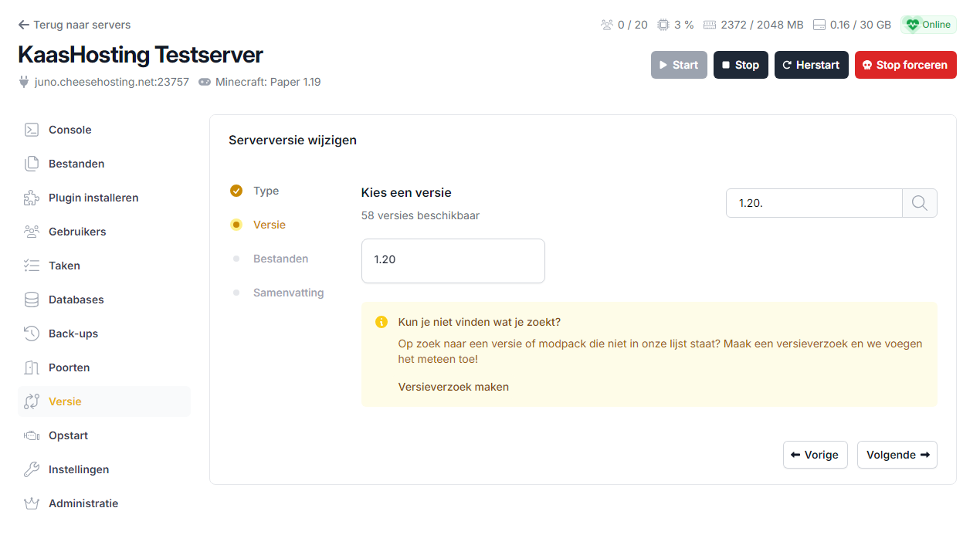
Task: Open Console from the sidebar
Action: pyautogui.click(x=70, y=130)
